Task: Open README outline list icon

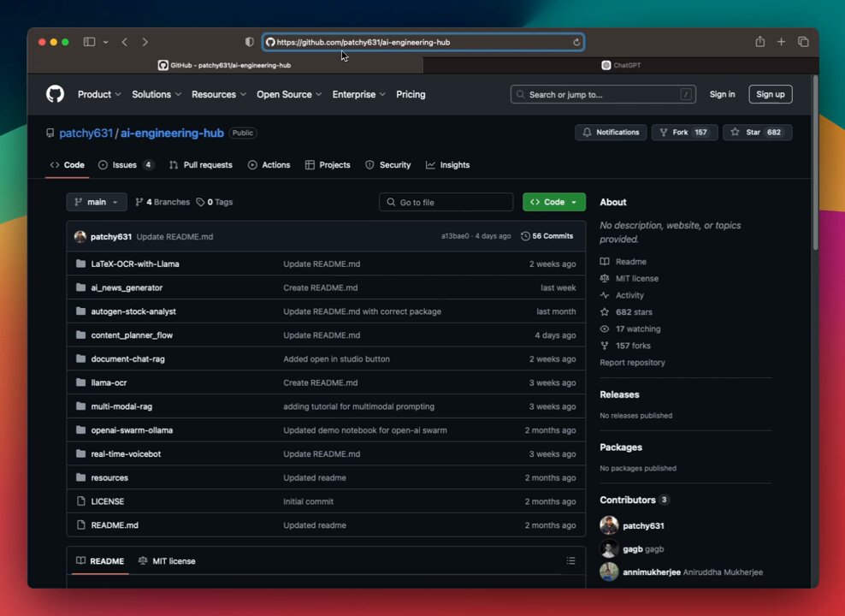Action: (570, 561)
